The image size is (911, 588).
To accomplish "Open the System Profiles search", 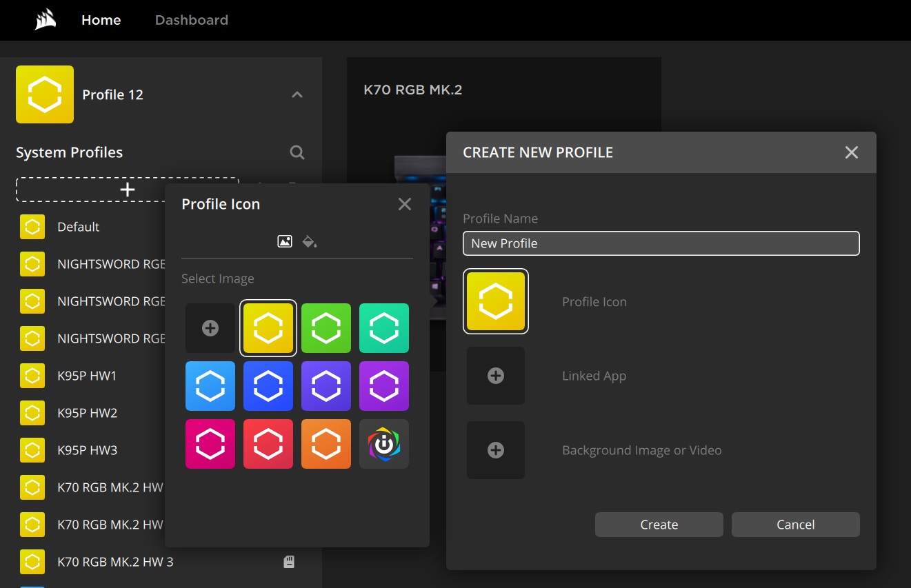I will coord(297,152).
